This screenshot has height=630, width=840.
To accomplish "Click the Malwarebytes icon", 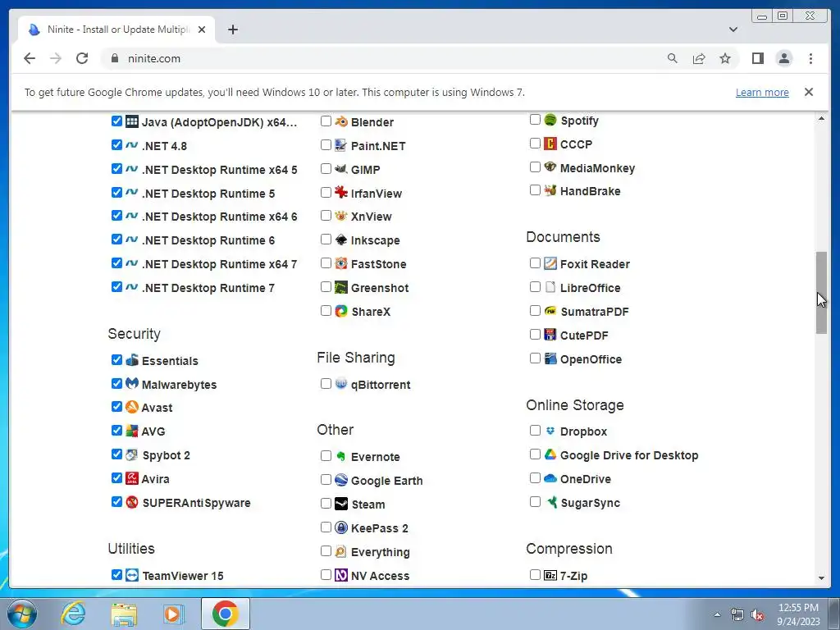I will point(132,384).
